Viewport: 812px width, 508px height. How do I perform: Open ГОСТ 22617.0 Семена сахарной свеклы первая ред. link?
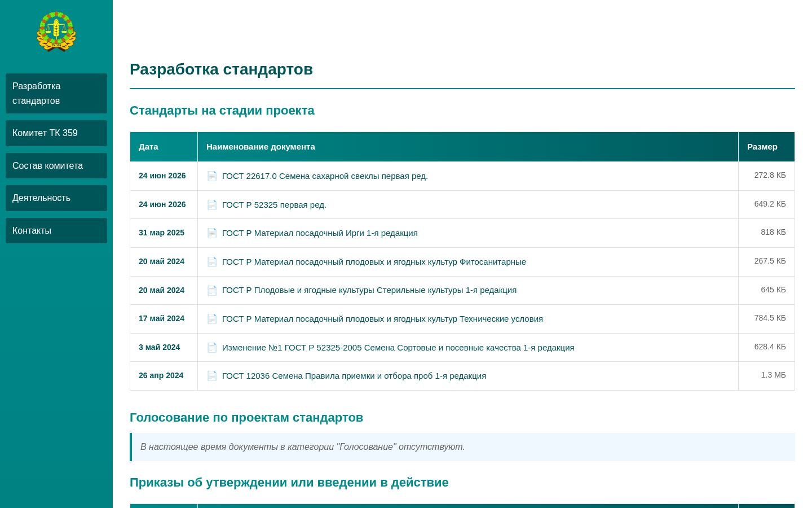coord(325,176)
